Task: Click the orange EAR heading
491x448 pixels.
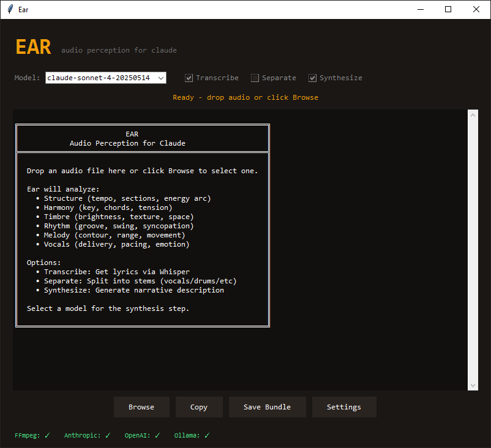Action: 34,47
